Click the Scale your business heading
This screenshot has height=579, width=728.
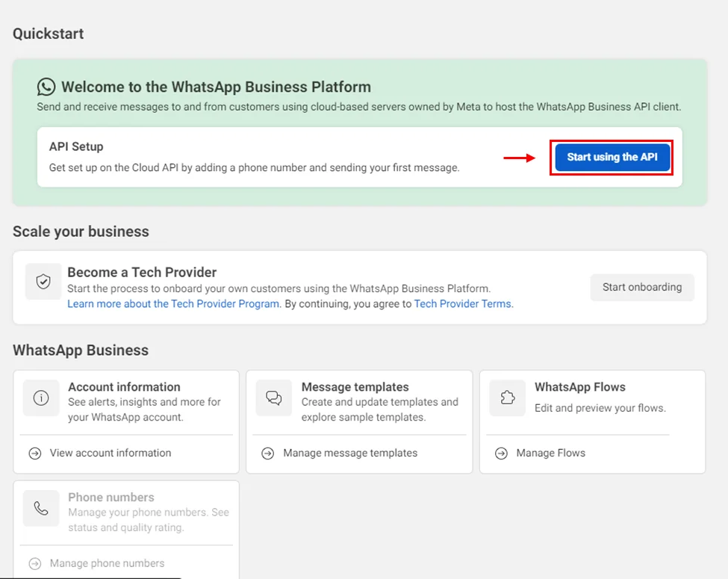[x=81, y=232]
